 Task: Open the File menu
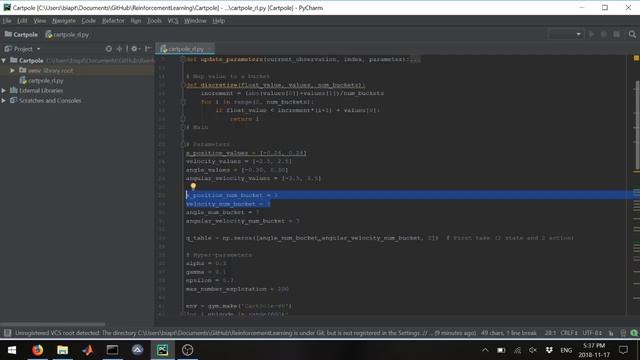tap(7, 20)
